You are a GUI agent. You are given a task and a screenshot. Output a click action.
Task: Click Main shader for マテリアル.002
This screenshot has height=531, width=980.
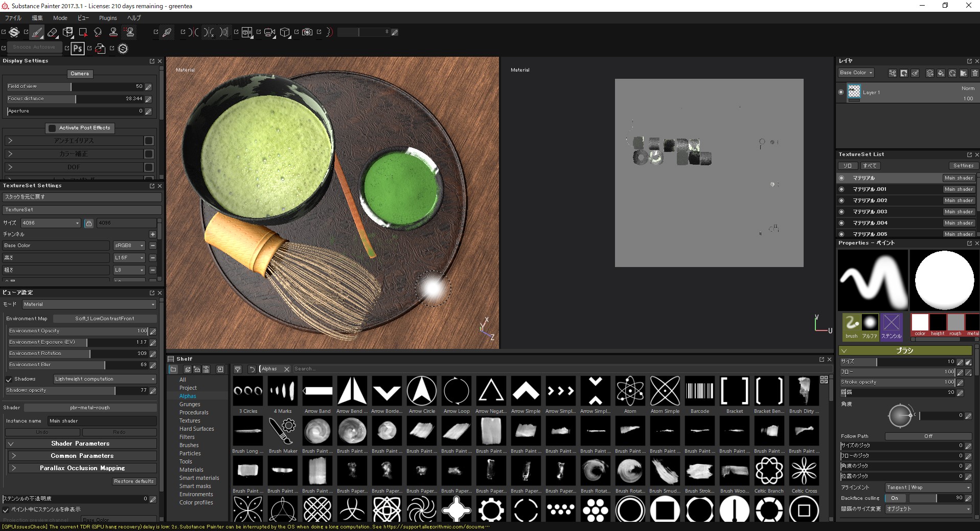tap(959, 201)
